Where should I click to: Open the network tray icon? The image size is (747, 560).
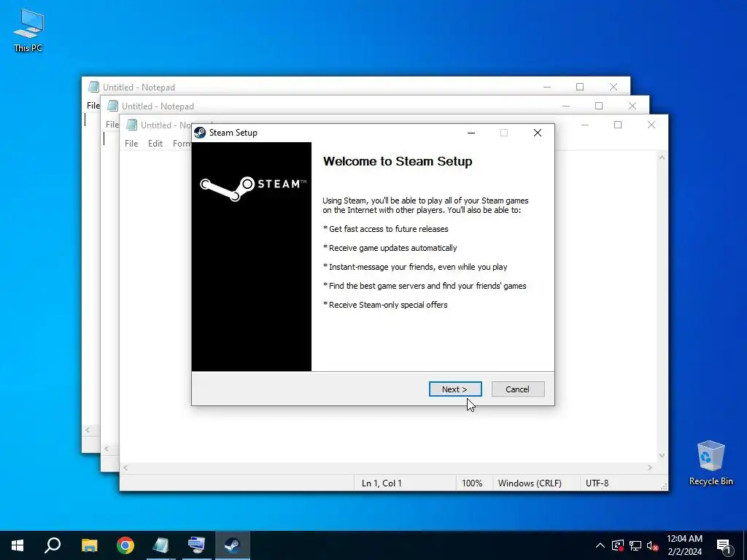635,545
